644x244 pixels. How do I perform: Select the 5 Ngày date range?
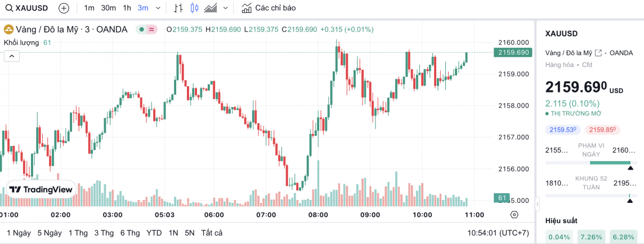point(50,233)
